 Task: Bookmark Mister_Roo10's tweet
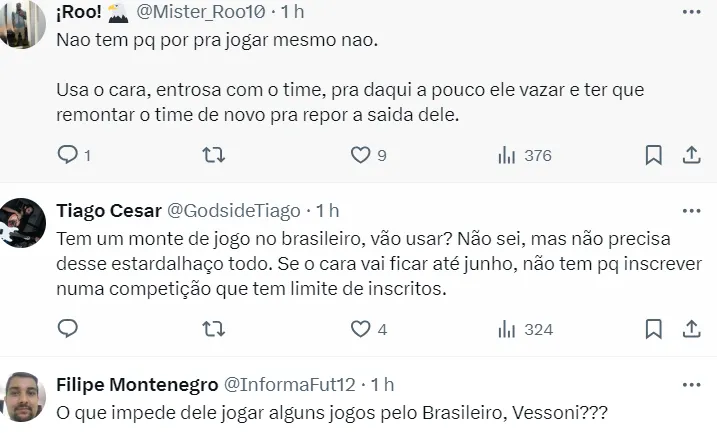click(653, 155)
